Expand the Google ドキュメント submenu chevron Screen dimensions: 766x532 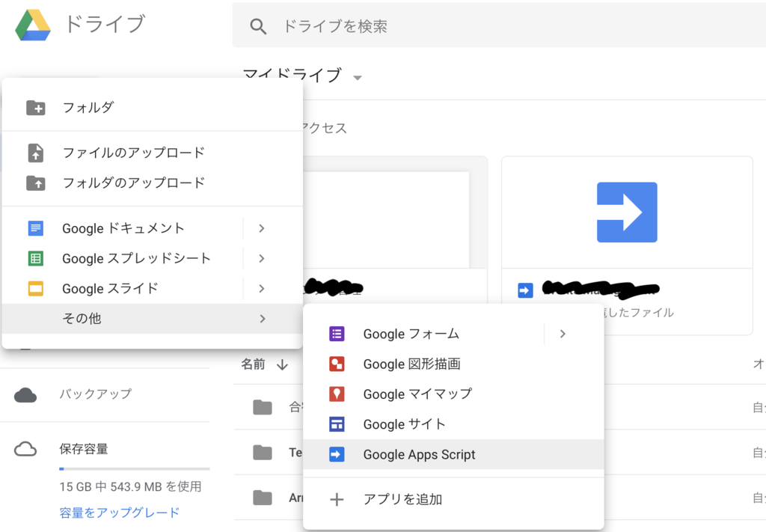[262, 228]
